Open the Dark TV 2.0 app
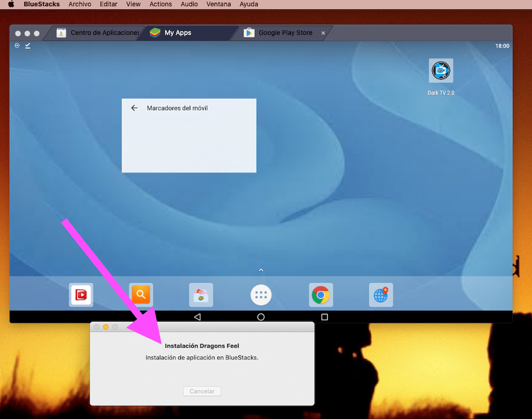 click(x=440, y=70)
